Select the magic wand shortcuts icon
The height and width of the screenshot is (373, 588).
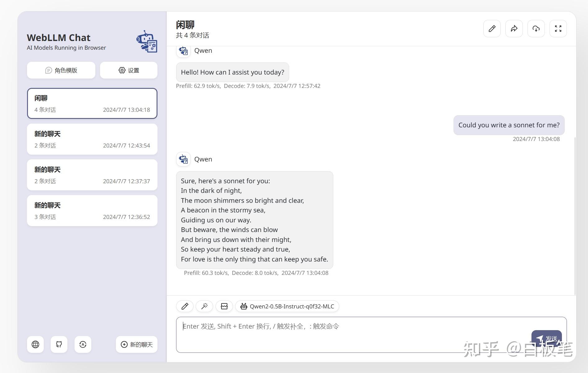204,306
